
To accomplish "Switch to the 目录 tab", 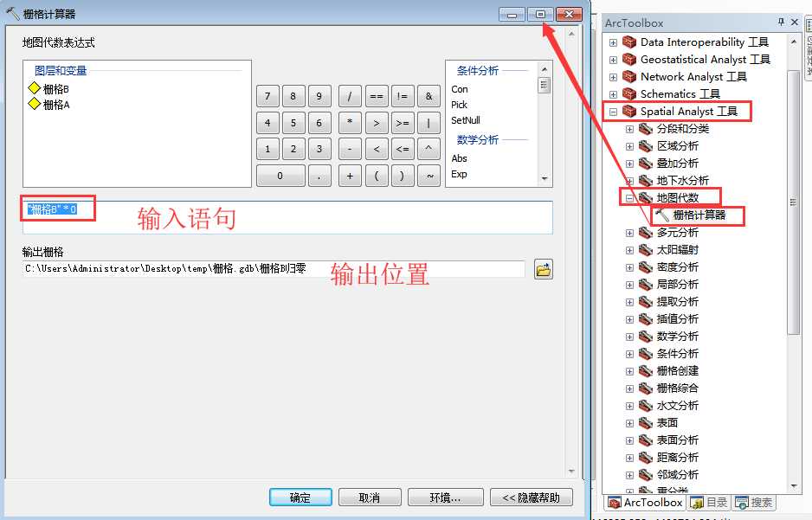I will (x=709, y=503).
